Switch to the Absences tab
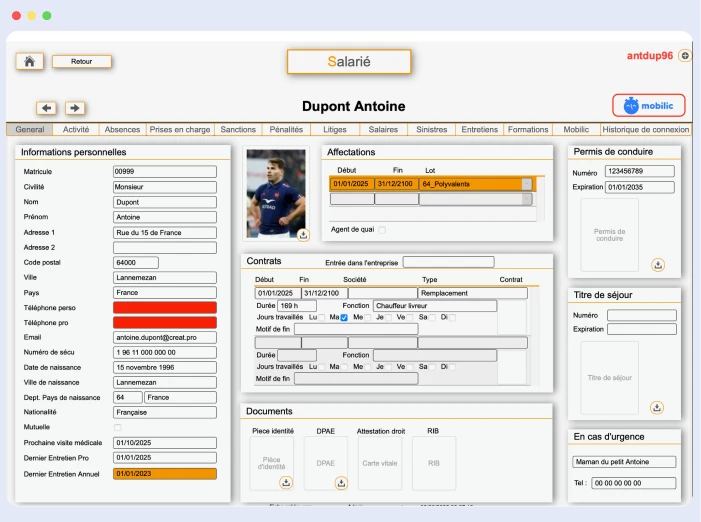The image size is (701, 522). point(122,129)
